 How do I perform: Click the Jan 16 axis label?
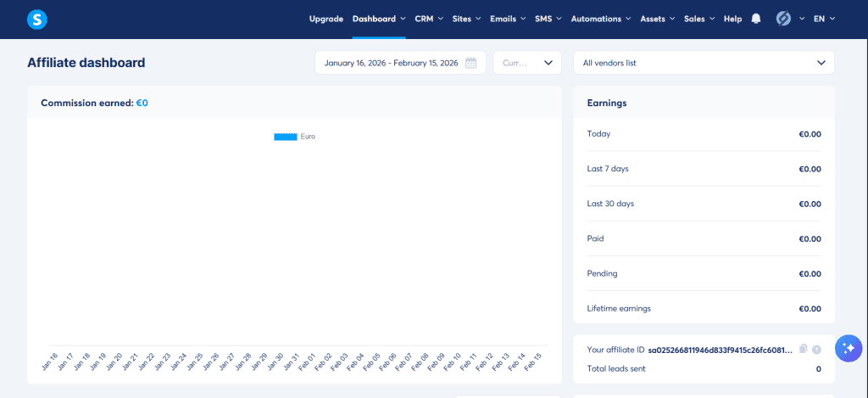point(49,362)
